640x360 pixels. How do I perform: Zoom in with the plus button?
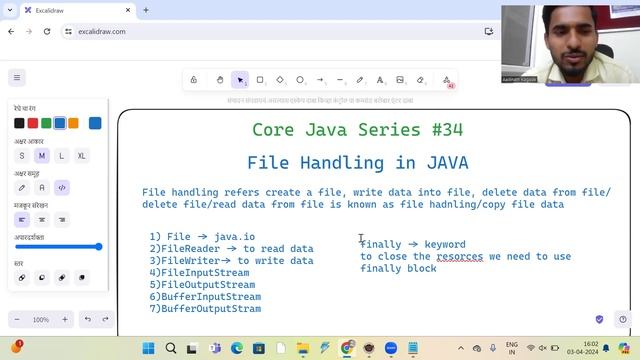64,319
